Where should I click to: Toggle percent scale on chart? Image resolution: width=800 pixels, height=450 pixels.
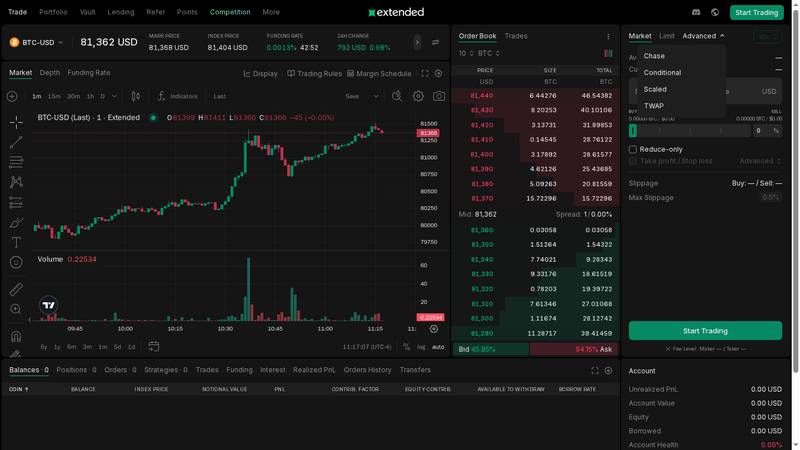click(x=406, y=347)
